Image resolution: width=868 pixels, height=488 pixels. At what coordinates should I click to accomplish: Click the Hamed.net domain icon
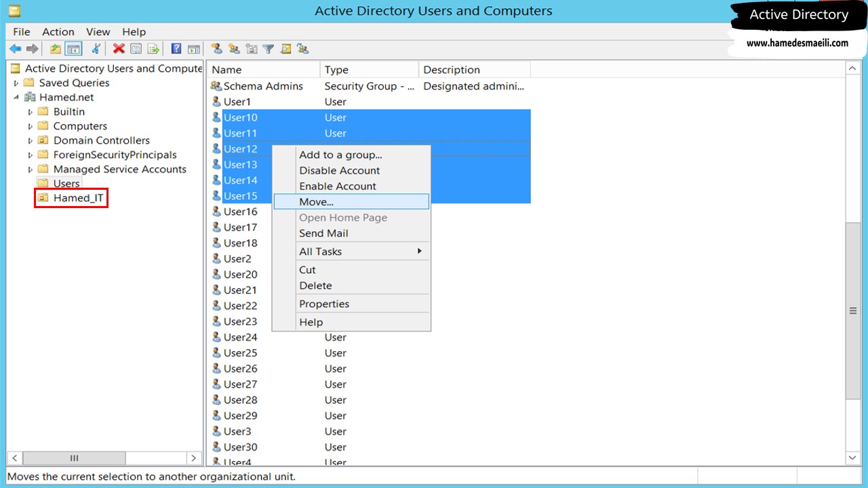point(29,97)
